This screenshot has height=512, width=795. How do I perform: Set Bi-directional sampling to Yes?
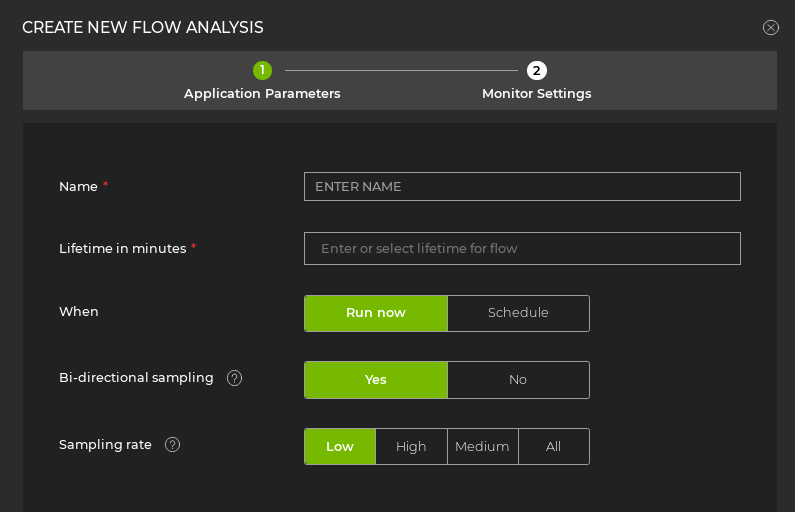(376, 380)
